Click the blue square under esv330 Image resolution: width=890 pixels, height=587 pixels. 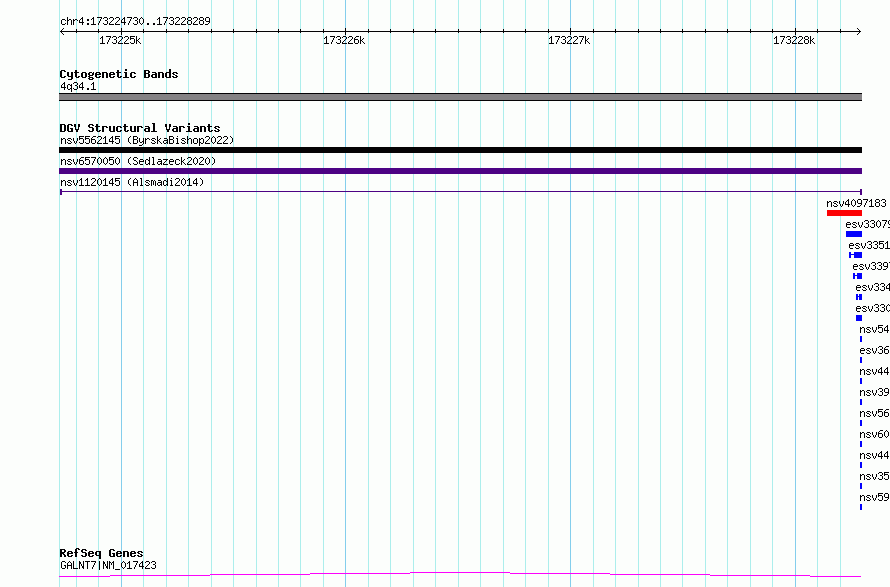tap(859, 318)
